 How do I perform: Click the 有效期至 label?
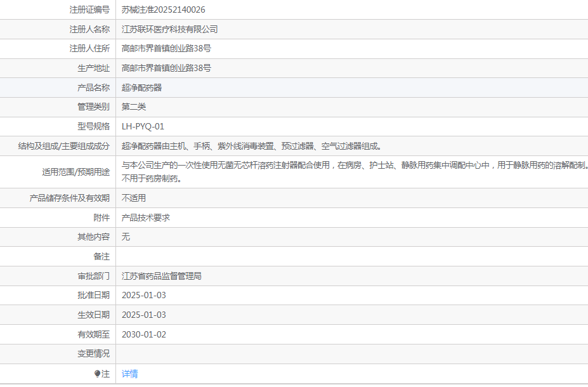94,334
